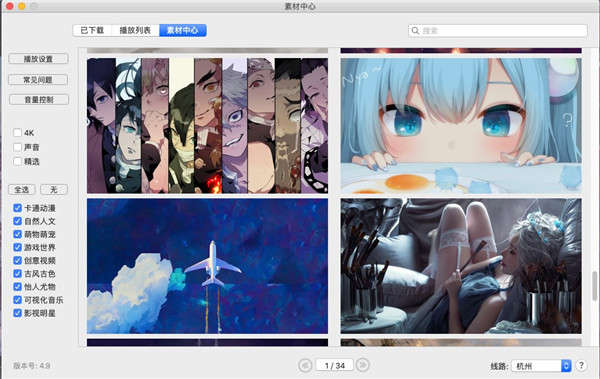Screen dimensions: 600x379
Task: Open 播放设置 button
Action: pos(39,59)
